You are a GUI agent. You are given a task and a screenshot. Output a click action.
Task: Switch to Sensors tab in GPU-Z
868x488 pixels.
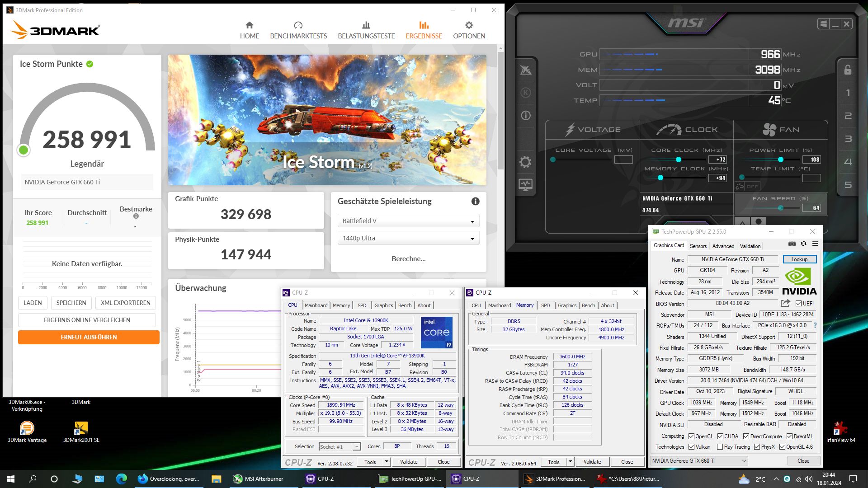click(698, 246)
